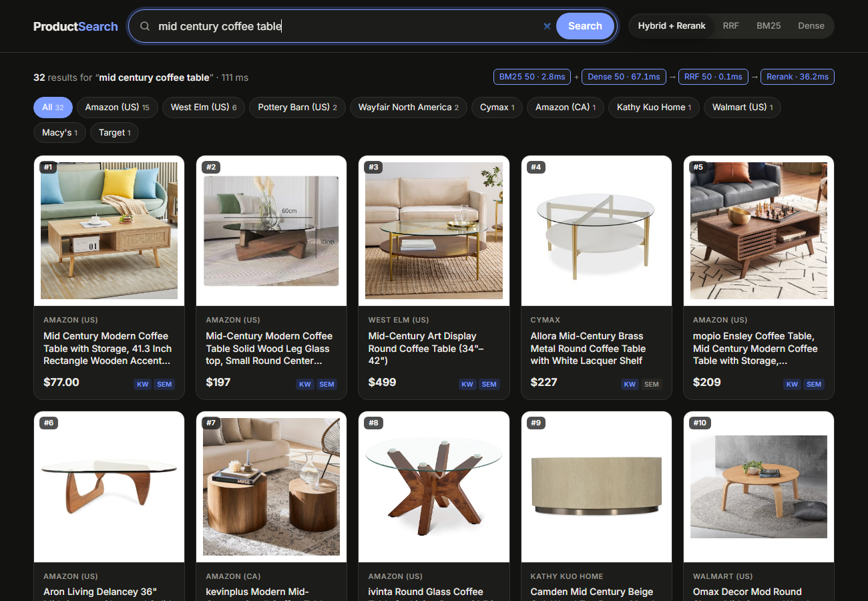Open the #8 ivinta round glass table image
Screen dimensions: 868x601
[x=434, y=487]
